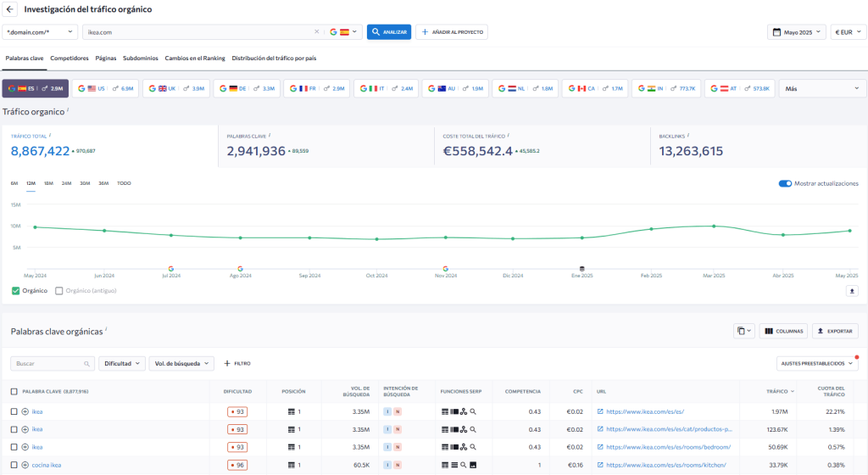Set chart range to 36M

(103, 183)
